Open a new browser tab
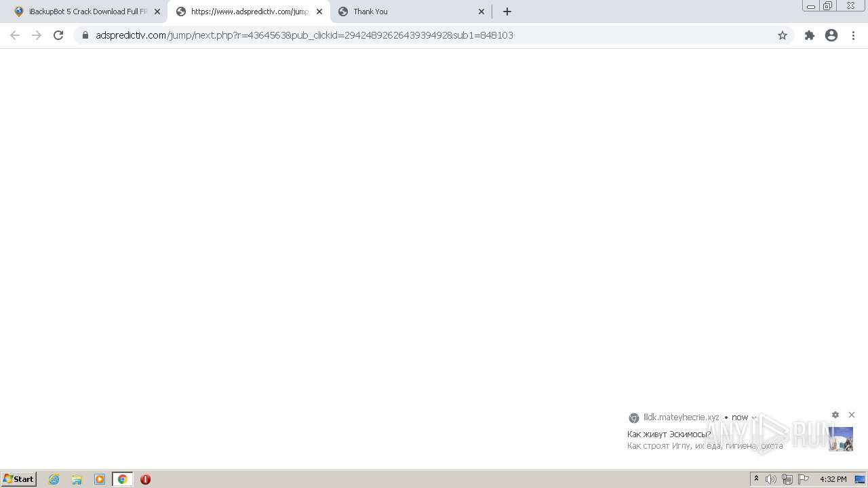The width and height of the screenshot is (868, 488). [x=507, y=12]
